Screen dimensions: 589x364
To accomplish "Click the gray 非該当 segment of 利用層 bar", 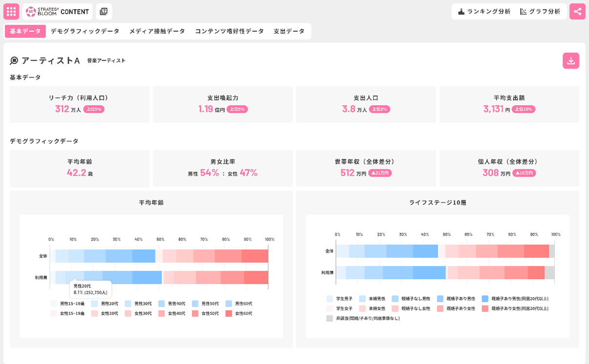I will 549,272.
